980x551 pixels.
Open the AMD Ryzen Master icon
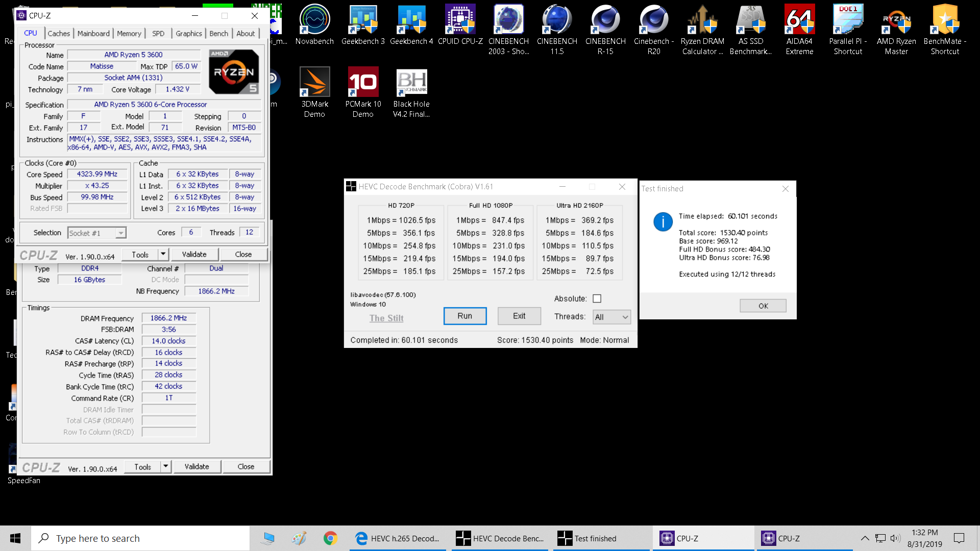pos(896,30)
